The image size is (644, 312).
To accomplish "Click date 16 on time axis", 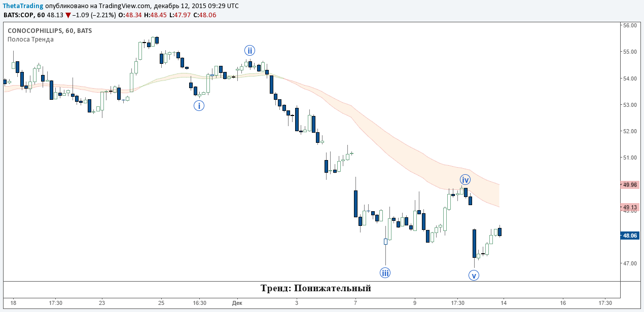I will point(563,303).
